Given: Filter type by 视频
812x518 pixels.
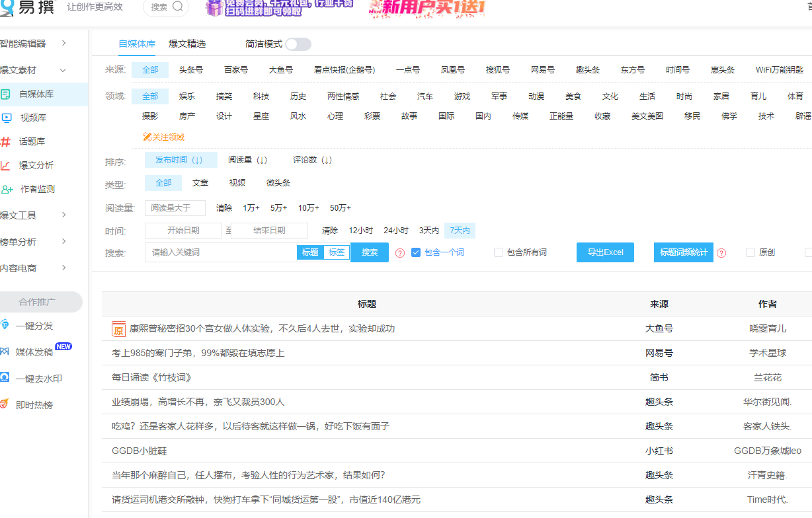Looking at the screenshot, I should (x=237, y=183).
